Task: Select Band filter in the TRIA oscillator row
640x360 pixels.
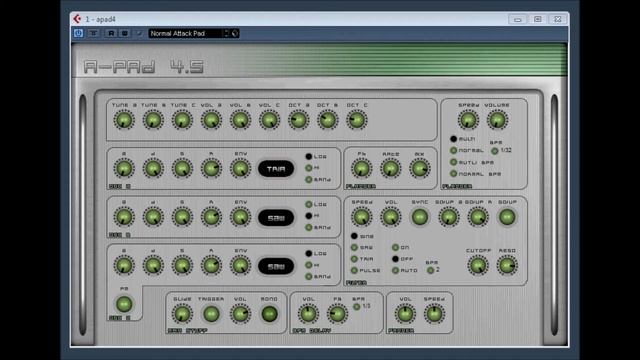Action: point(309,179)
